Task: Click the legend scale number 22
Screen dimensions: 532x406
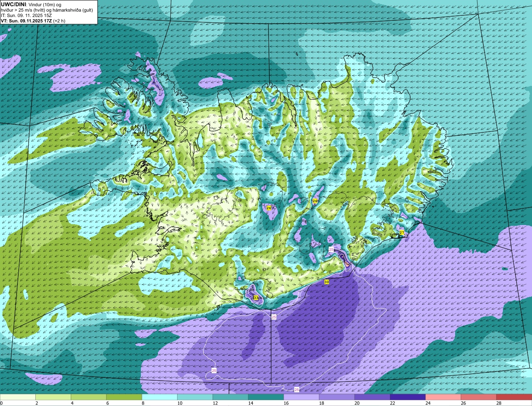Action: pos(392,403)
